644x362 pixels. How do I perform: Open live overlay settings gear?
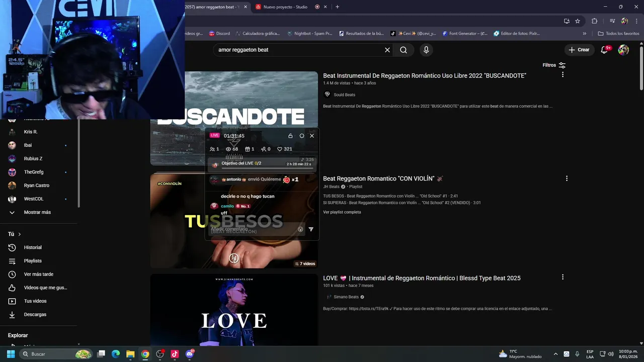(302, 136)
